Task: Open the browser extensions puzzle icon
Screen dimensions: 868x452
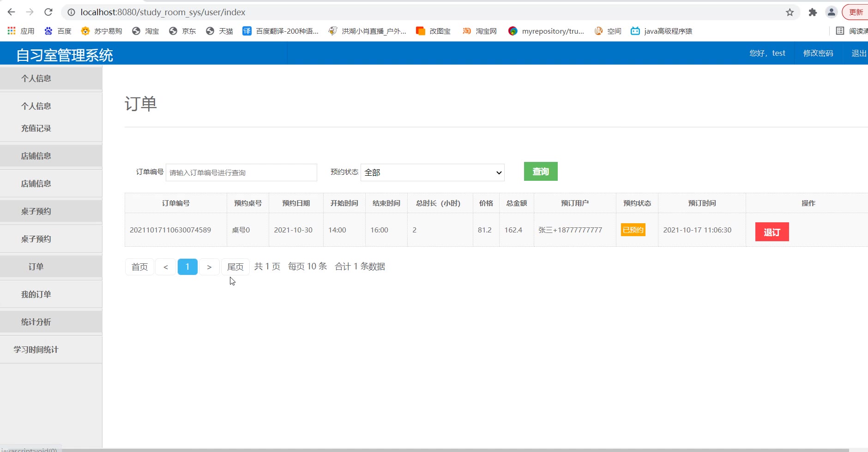Action: click(813, 12)
